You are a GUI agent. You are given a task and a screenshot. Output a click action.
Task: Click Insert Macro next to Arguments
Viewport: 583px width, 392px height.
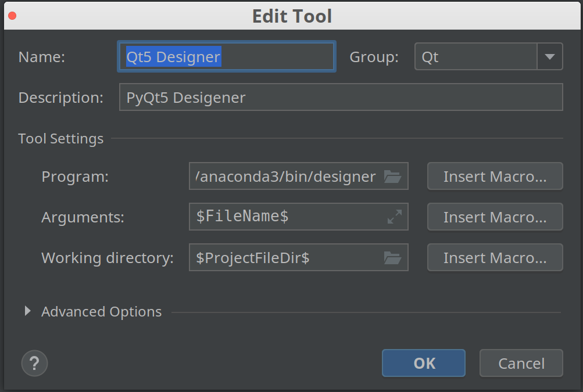click(x=495, y=217)
